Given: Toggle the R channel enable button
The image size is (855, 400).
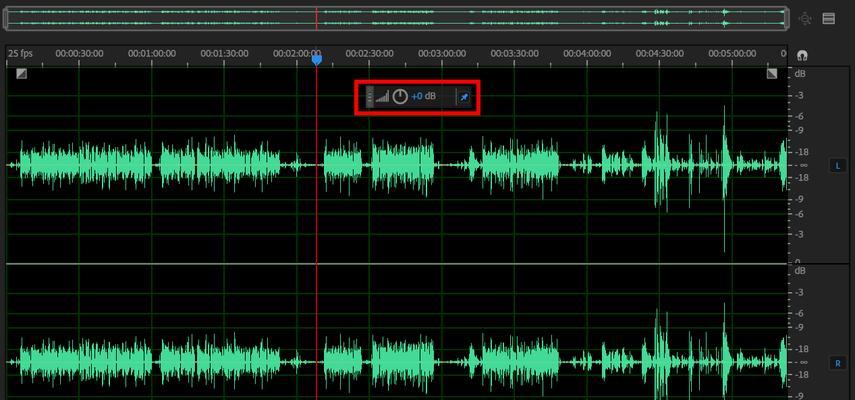Looking at the screenshot, I should tap(838, 363).
